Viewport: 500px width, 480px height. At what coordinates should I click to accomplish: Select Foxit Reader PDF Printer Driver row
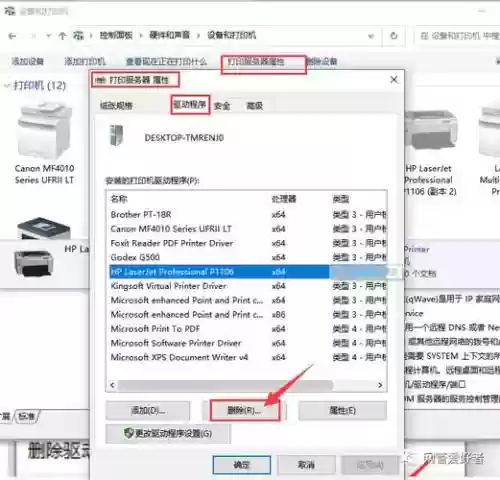248,243
